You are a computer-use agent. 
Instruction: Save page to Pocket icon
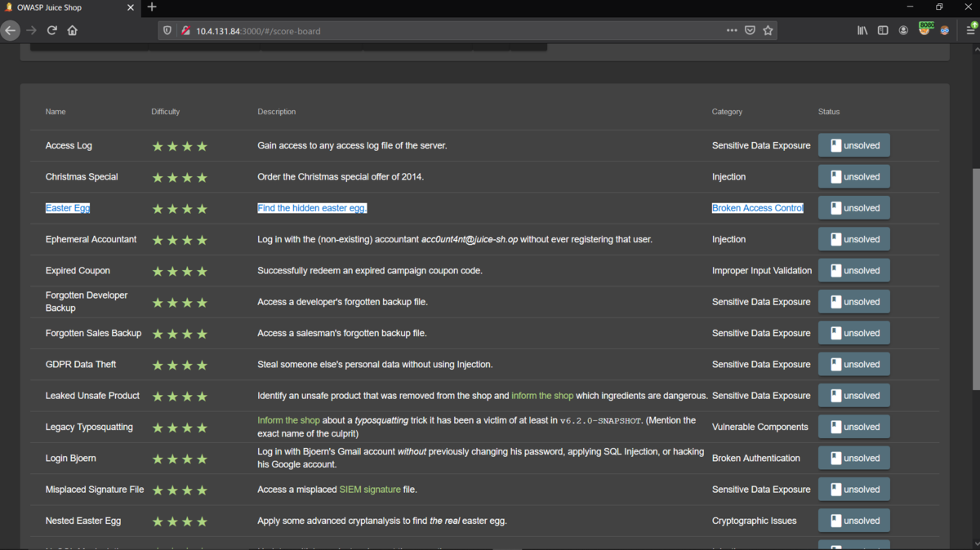[x=750, y=30]
